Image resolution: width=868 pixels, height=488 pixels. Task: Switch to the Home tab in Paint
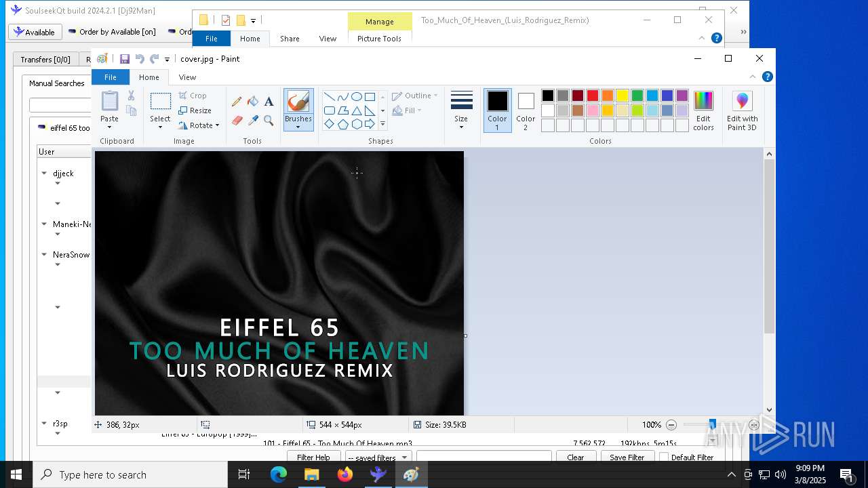149,77
